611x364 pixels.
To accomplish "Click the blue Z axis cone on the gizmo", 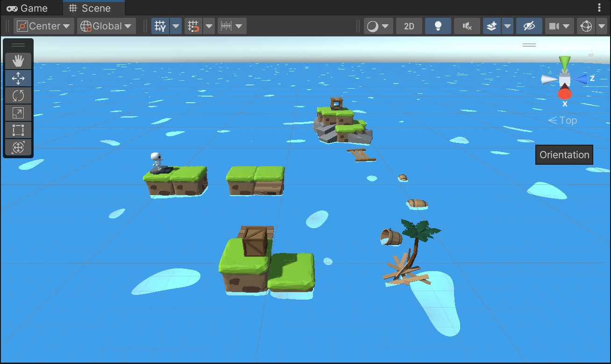I will coord(581,79).
